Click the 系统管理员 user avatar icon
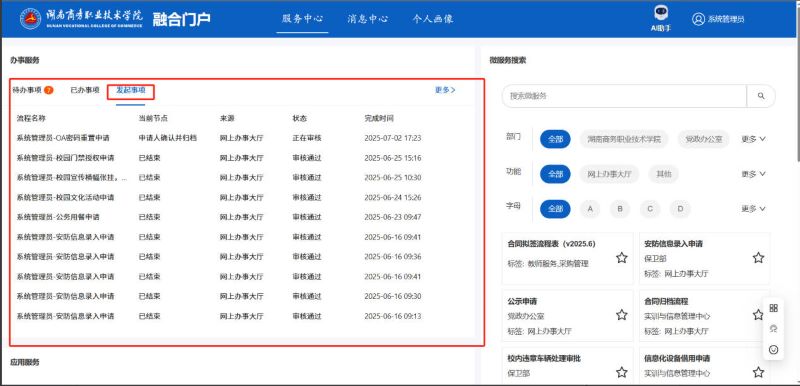The height and width of the screenshot is (386, 800). point(698,19)
